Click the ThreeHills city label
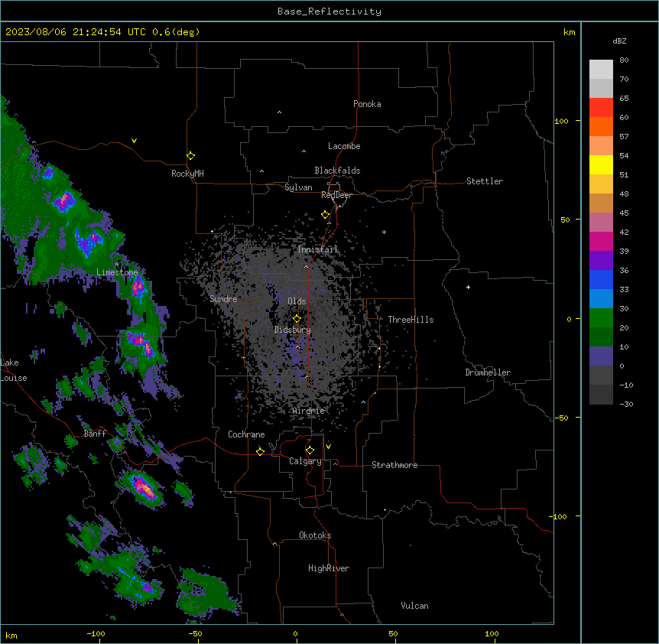Screen dimensions: 659x644 [x=411, y=320]
